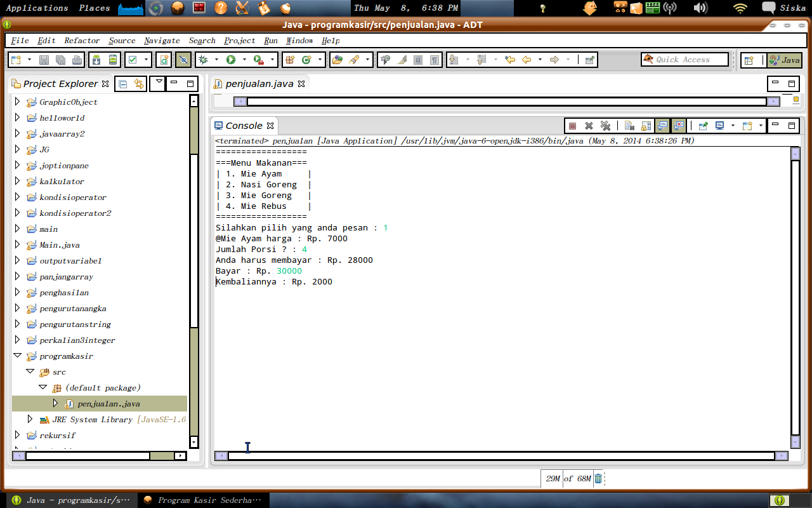
Task: Enable Link with Editor in Project Explorer
Action: [139, 83]
